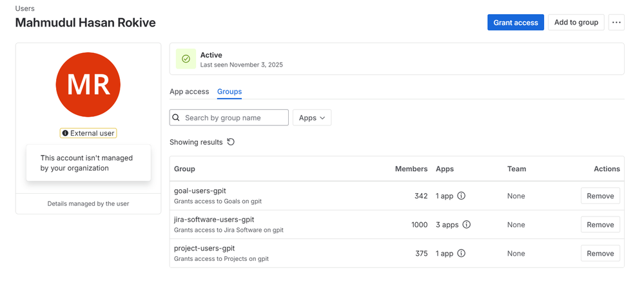The height and width of the screenshot is (288, 644).
Task: Click the 342 members count
Action: click(x=421, y=196)
